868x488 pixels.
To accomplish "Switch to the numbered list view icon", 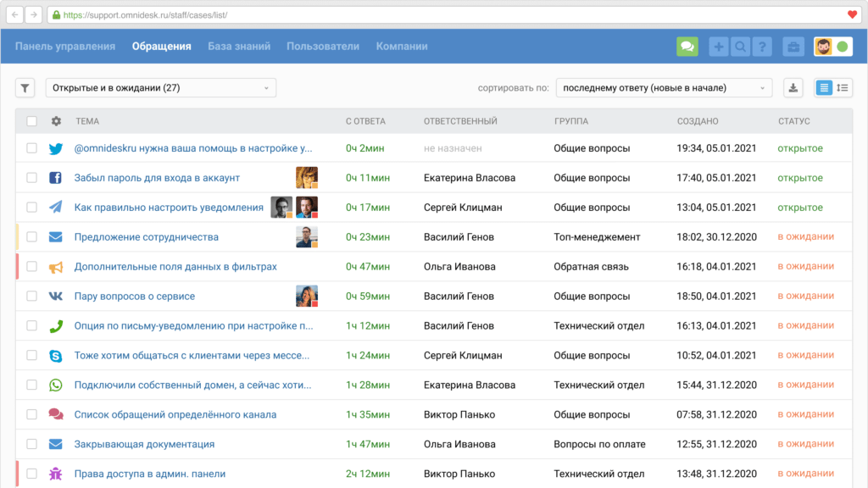I will point(843,88).
